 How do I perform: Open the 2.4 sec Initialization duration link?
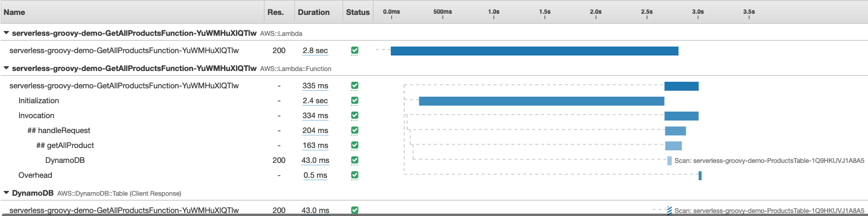[x=315, y=101]
